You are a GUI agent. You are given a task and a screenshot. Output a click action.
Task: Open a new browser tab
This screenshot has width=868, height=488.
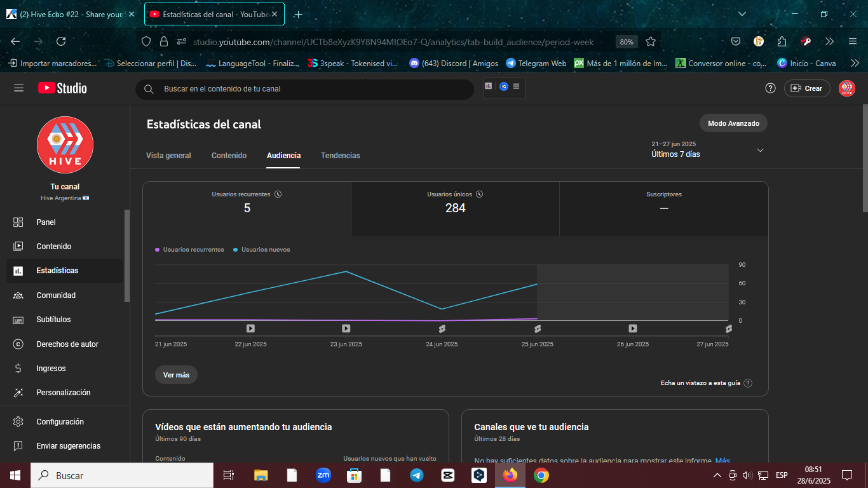298,14
